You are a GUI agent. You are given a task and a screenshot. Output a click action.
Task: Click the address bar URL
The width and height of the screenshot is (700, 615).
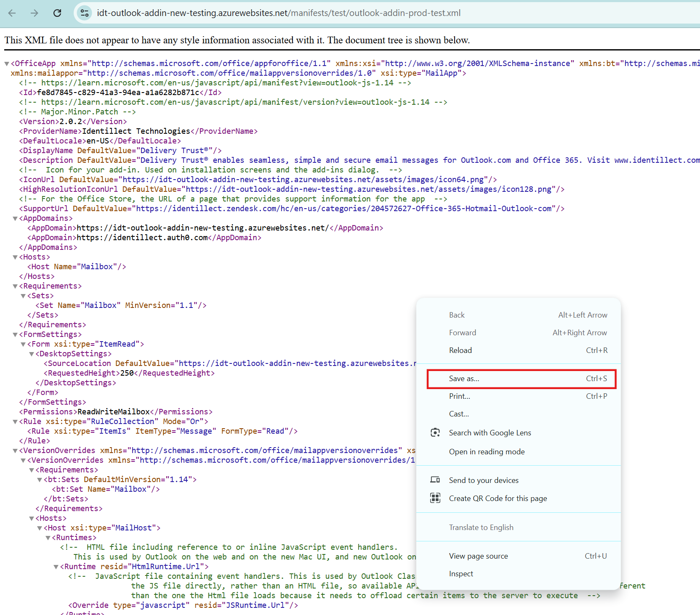[279, 13]
